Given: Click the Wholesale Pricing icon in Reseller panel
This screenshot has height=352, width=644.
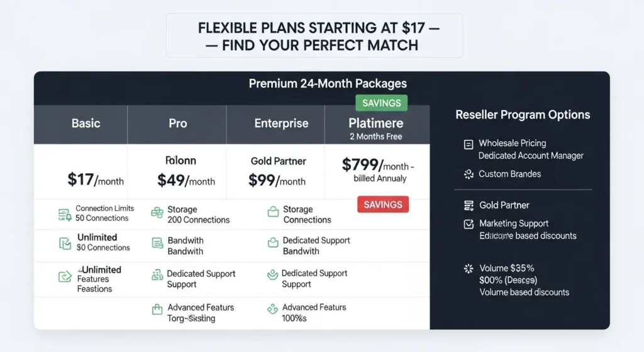Looking at the screenshot, I should 468,144.
